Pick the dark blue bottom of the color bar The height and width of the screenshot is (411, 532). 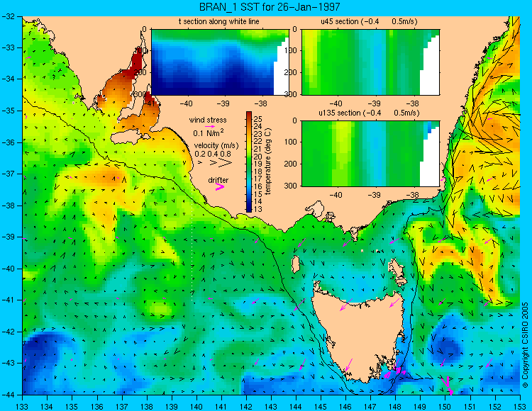(x=249, y=209)
